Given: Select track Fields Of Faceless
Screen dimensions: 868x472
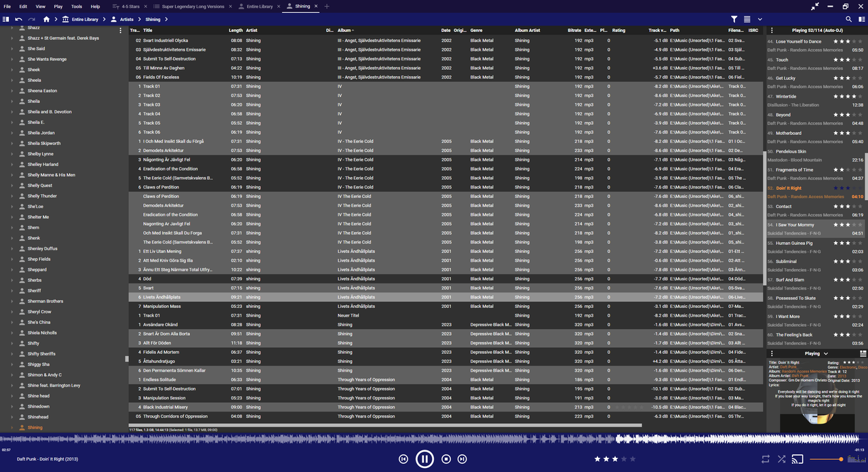Looking at the screenshot, I should (x=447, y=77).
